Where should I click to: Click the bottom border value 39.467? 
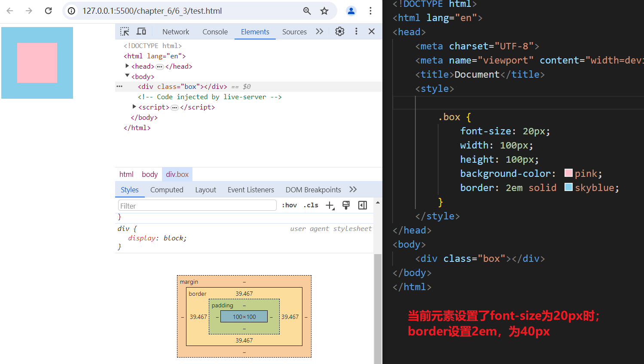[244, 340]
